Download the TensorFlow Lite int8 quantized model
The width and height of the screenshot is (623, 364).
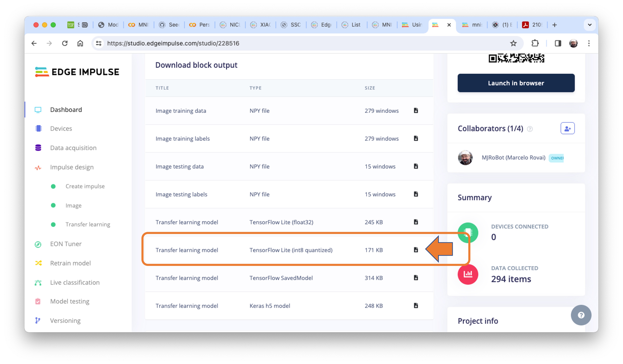click(416, 250)
